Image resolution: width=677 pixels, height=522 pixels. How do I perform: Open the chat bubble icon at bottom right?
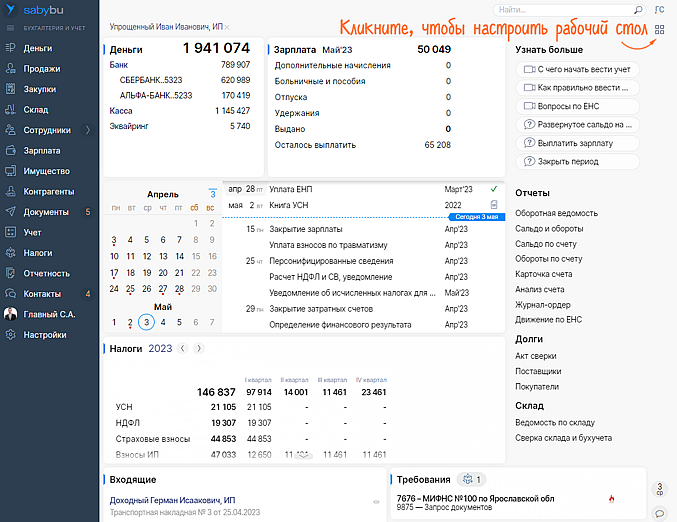(659, 513)
